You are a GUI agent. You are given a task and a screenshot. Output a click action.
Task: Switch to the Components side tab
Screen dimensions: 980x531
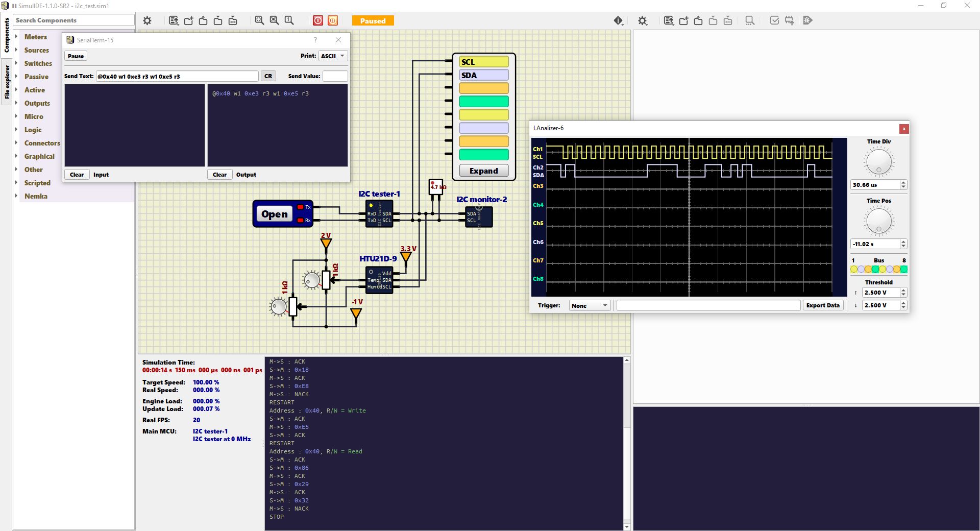click(x=7, y=35)
